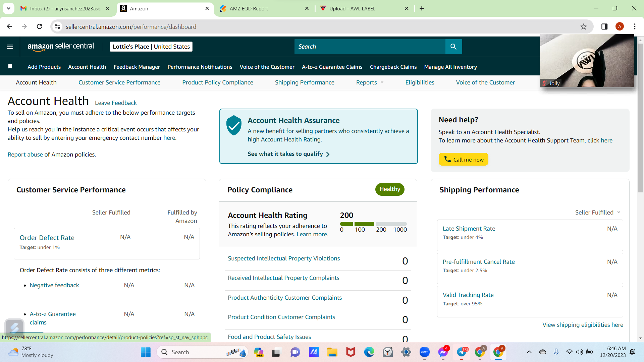Go back to the previous page
This screenshot has height=362, width=644.
click(9, 27)
